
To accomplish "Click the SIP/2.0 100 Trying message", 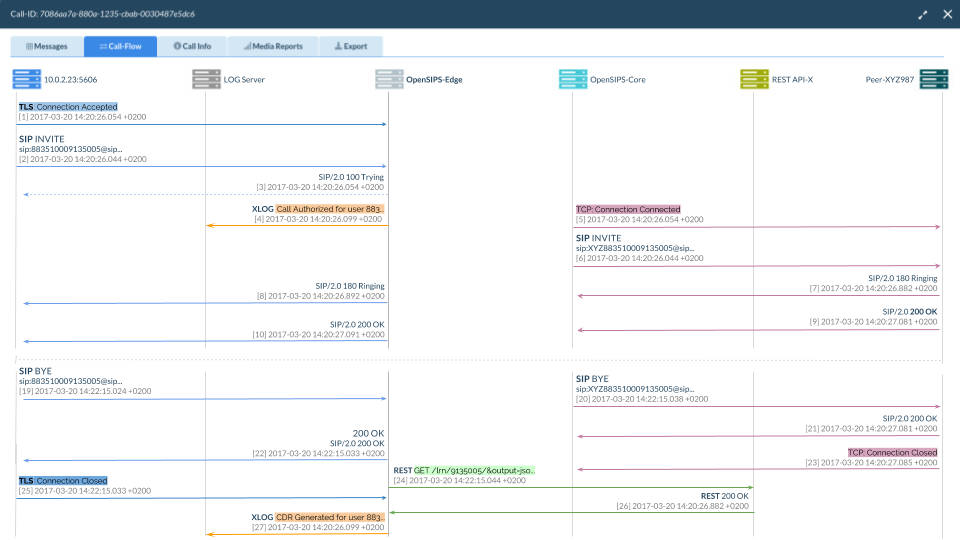I will (x=350, y=177).
